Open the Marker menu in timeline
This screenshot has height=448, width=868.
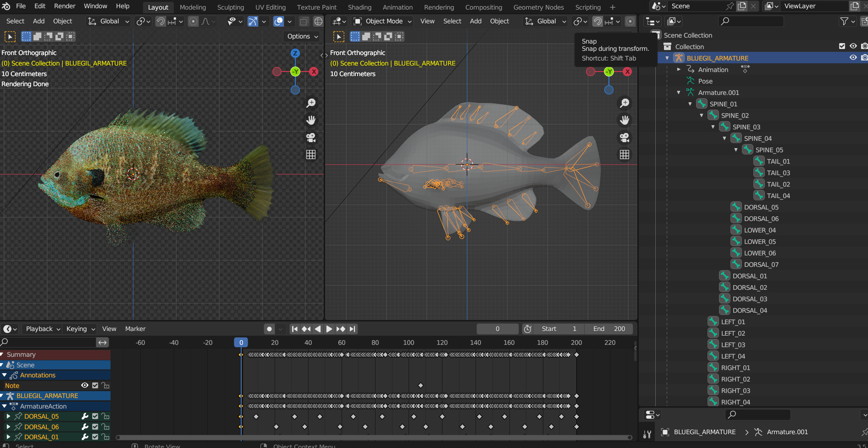pos(135,329)
